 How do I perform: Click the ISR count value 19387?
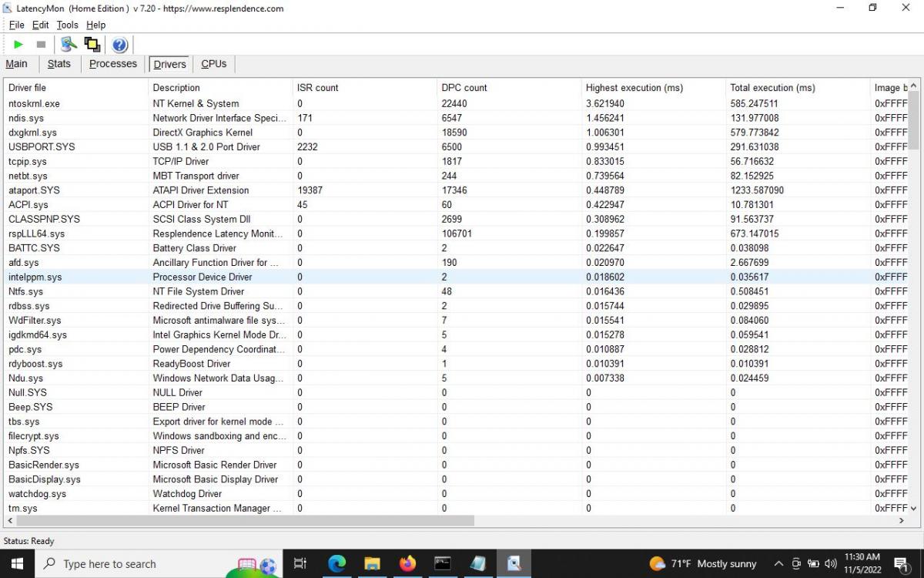[x=310, y=190]
